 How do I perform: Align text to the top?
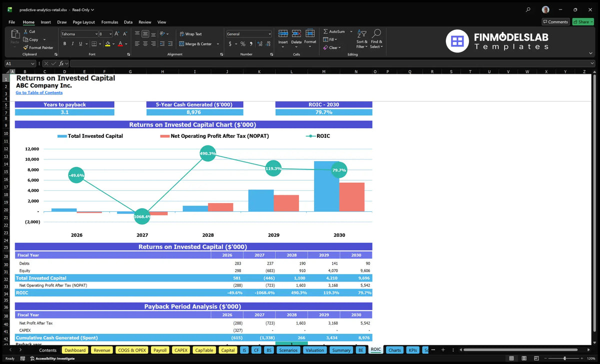[137, 34]
